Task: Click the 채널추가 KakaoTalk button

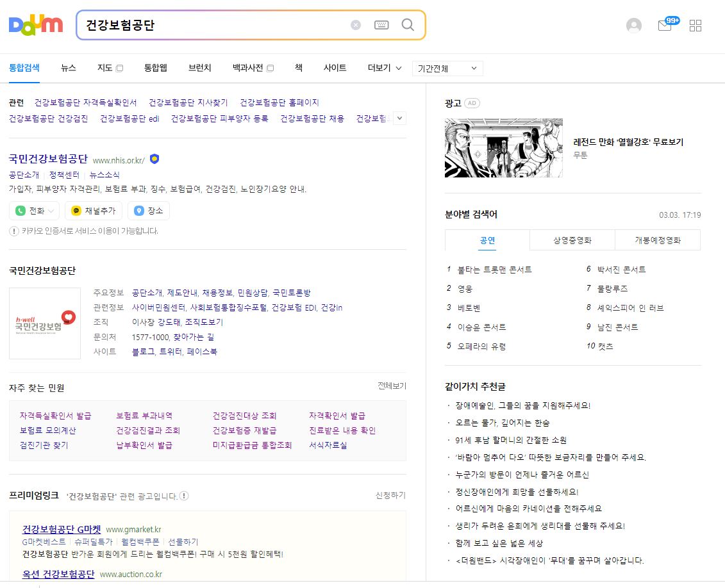Action: tap(94, 211)
